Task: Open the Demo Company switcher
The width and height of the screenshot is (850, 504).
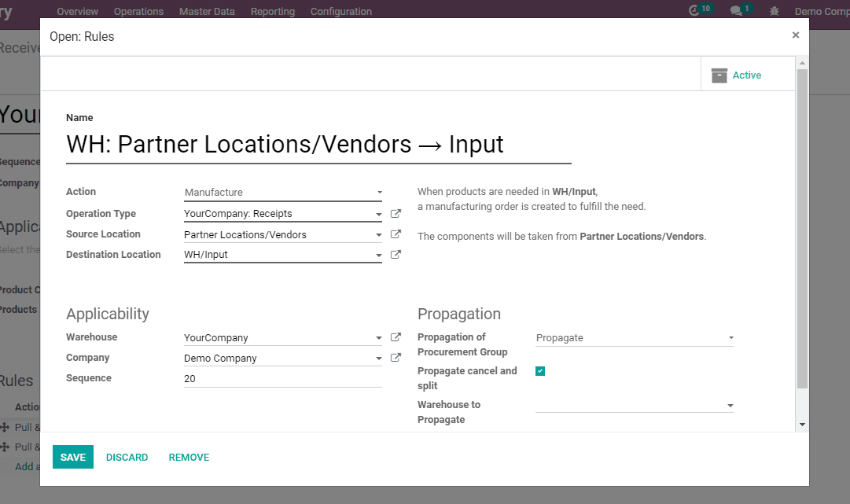Action: 822,11
